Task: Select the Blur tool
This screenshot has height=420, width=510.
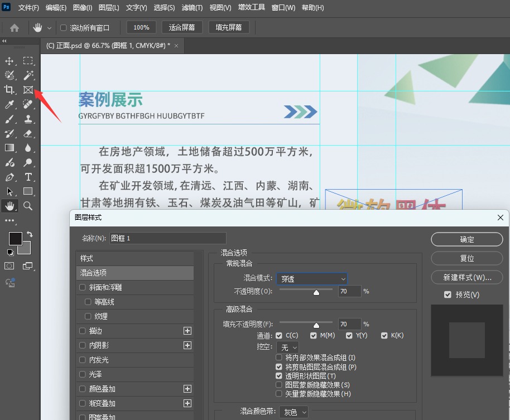Action: [28, 148]
